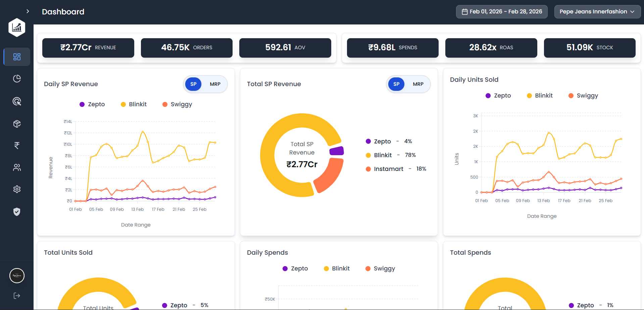This screenshot has height=310, width=644.
Task: Switch Daily SP Revenue chart to MRP
Action: pyautogui.click(x=215, y=84)
